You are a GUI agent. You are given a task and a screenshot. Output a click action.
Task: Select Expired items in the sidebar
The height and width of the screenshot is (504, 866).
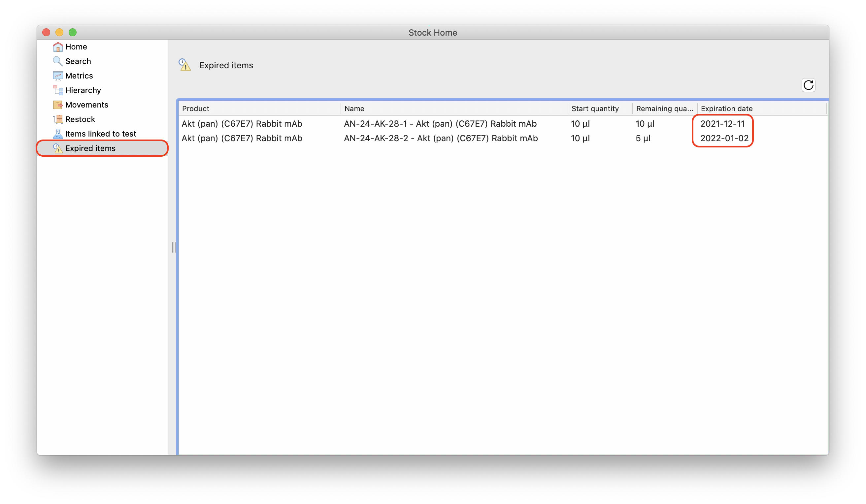coord(102,148)
